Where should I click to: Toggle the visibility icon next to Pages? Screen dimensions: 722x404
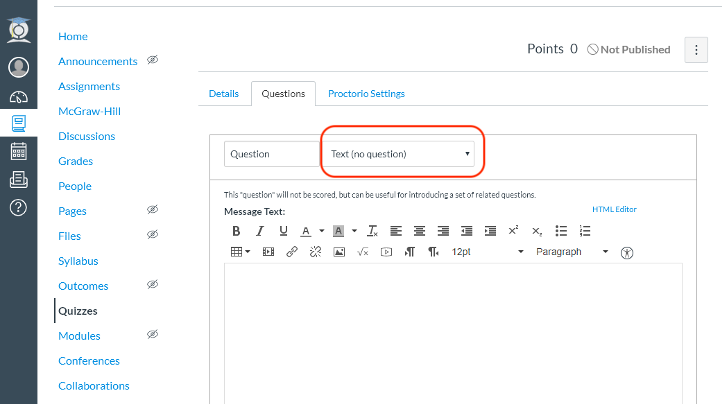[x=152, y=210]
